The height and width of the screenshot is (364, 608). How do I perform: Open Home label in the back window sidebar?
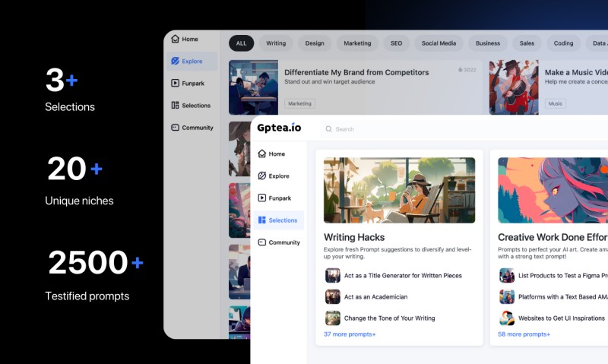point(190,39)
